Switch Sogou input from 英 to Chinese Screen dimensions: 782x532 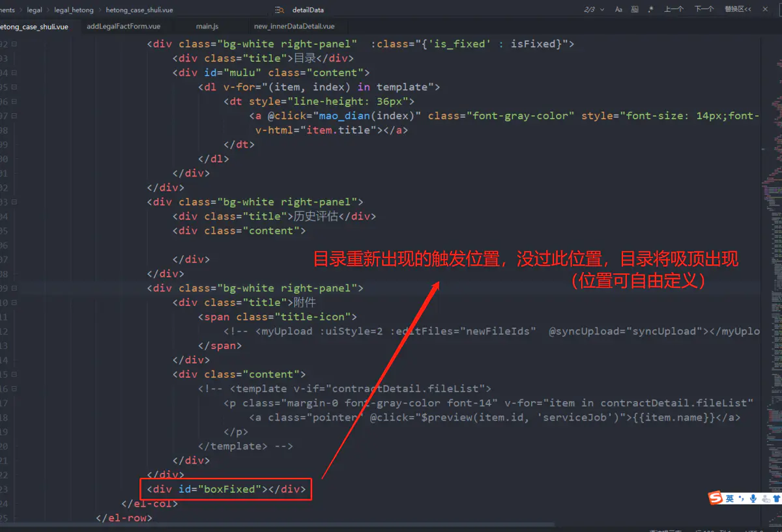click(730, 498)
